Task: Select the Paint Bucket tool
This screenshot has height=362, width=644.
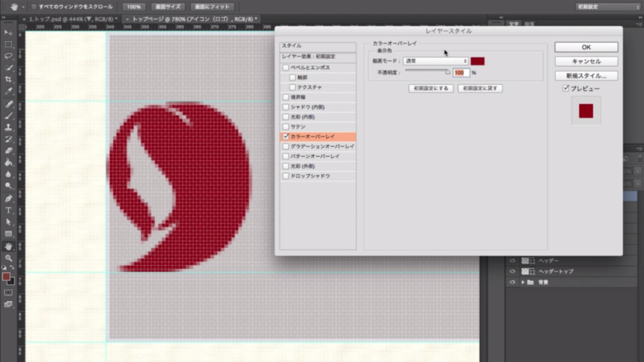Action: (8, 163)
